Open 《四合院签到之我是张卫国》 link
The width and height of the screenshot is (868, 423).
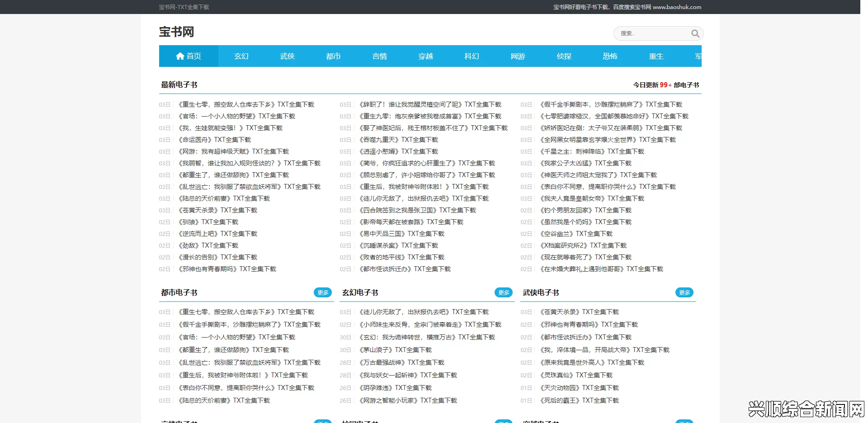417,210
